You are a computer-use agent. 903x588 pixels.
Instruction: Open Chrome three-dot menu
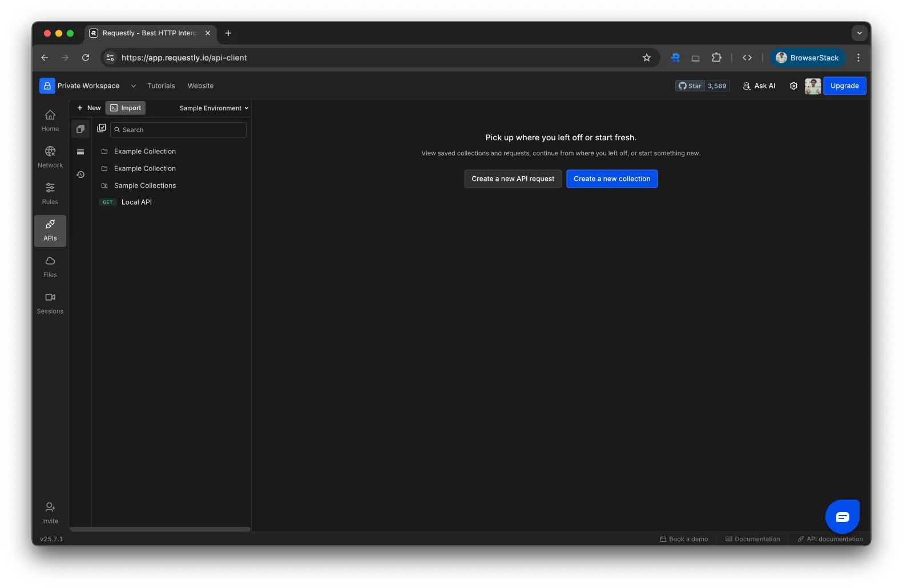point(858,58)
